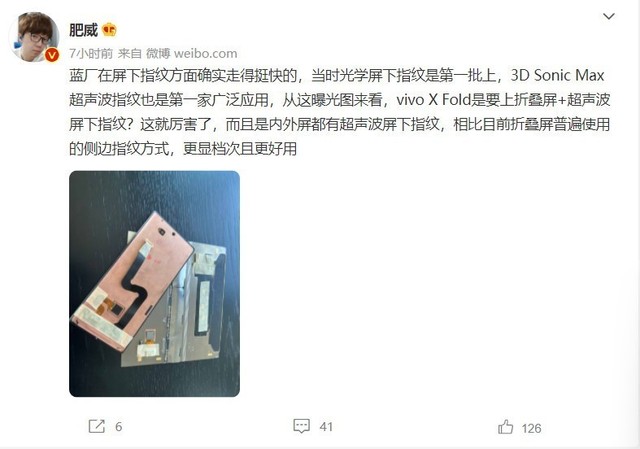Enlarge the leaked phone photo thumbnail
Screen dimensions: 640x449
pos(154,284)
